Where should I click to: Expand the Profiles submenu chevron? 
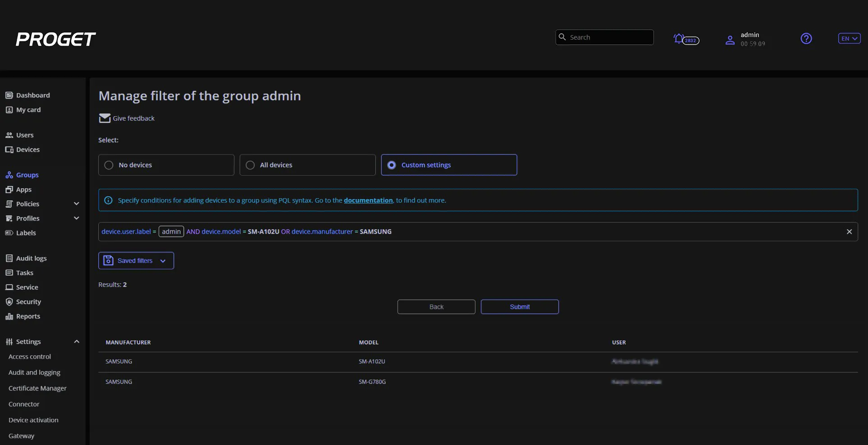77,218
